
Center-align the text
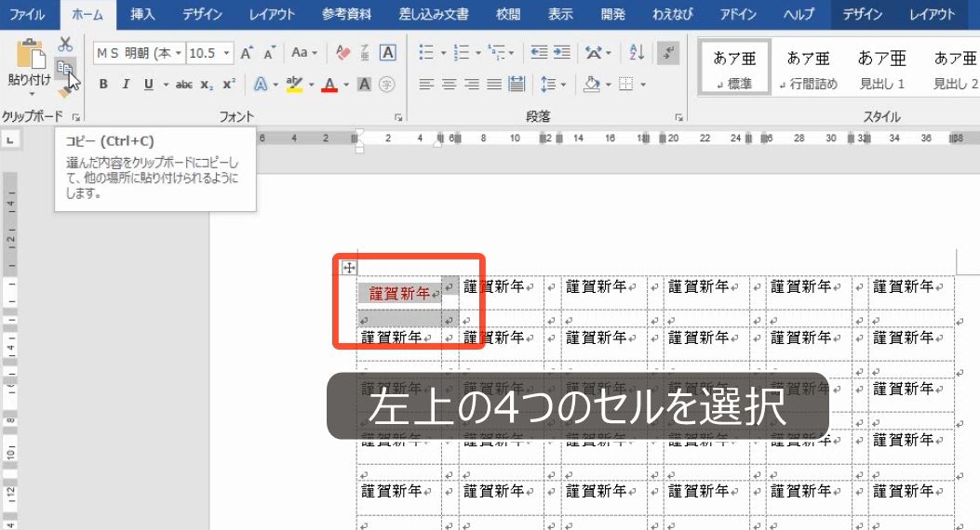click(x=449, y=84)
